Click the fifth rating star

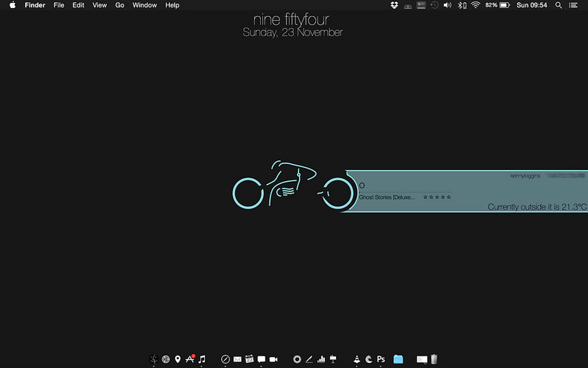[x=449, y=197]
